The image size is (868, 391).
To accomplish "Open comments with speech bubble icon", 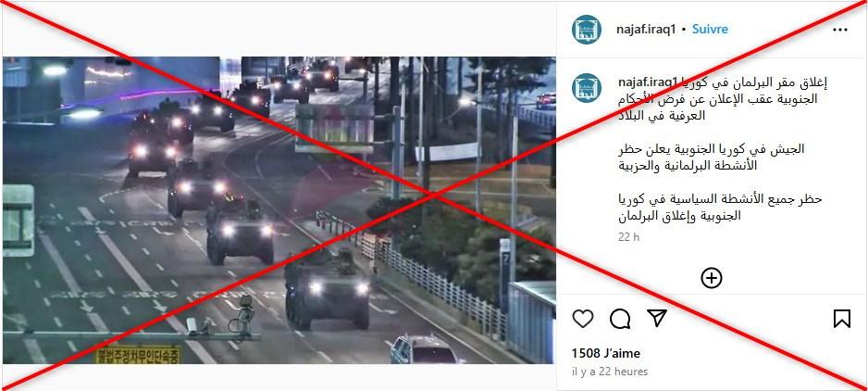I will pyautogui.click(x=620, y=319).
